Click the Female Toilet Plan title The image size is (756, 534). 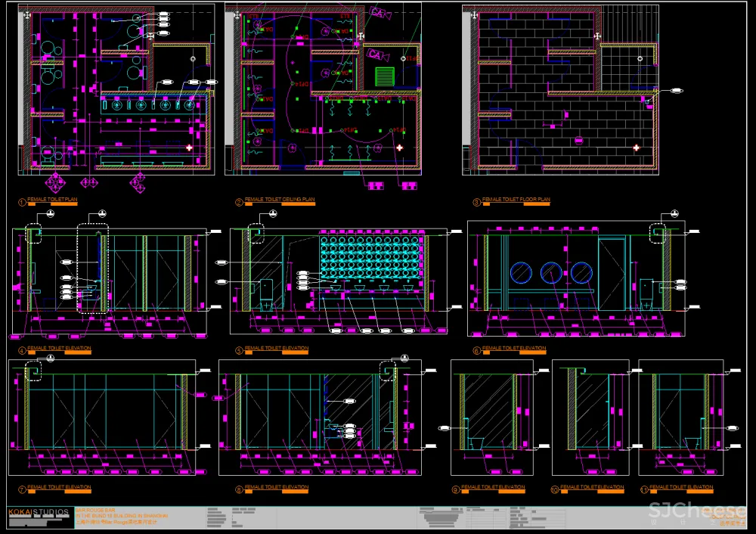52,200
